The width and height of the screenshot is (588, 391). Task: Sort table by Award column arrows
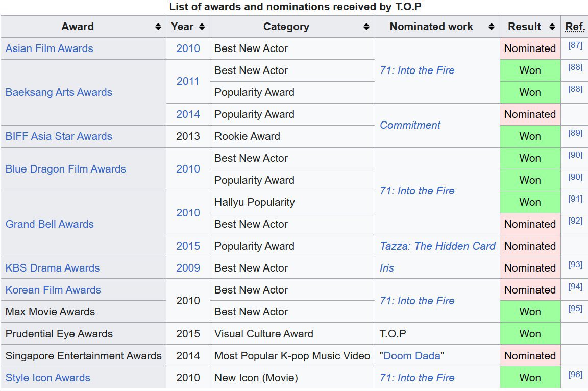click(158, 27)
